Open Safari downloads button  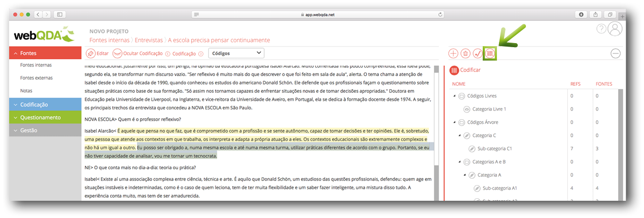(581, 14)
